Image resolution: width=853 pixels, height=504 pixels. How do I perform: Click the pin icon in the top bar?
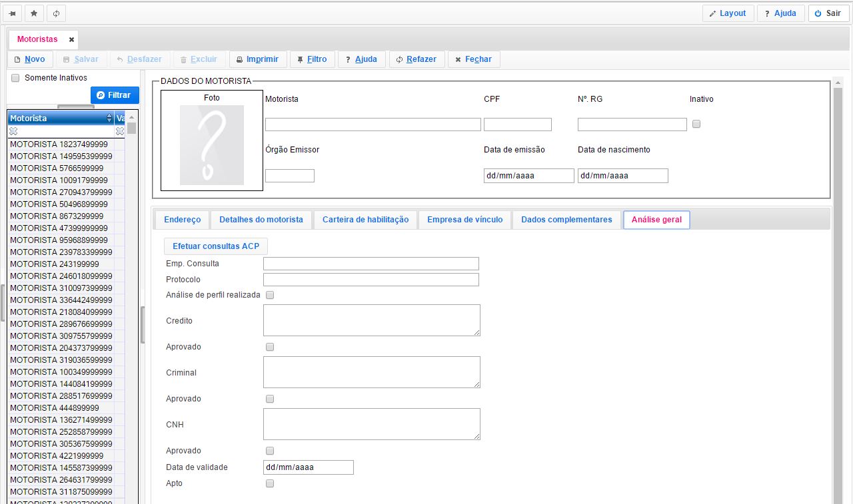point(13,13)
